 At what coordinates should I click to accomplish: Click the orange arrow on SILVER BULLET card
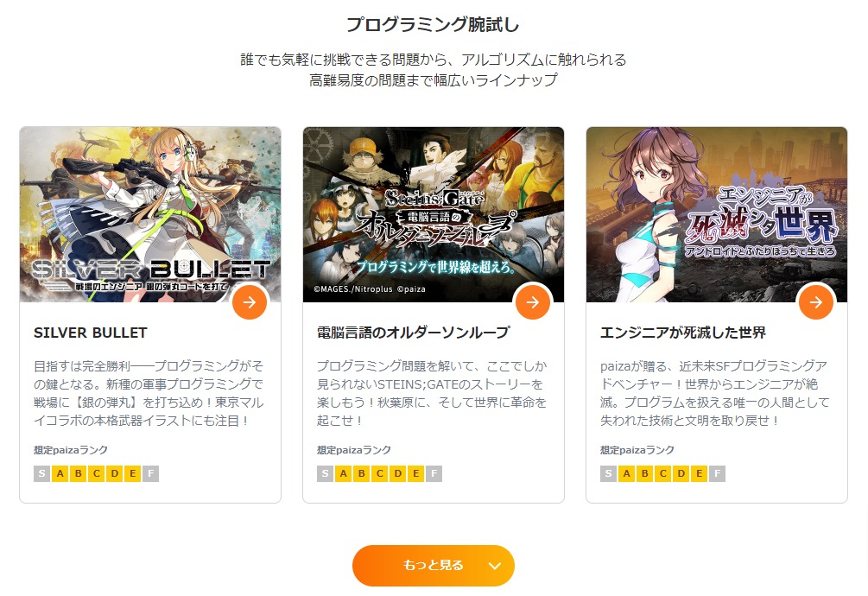[250, 302]
